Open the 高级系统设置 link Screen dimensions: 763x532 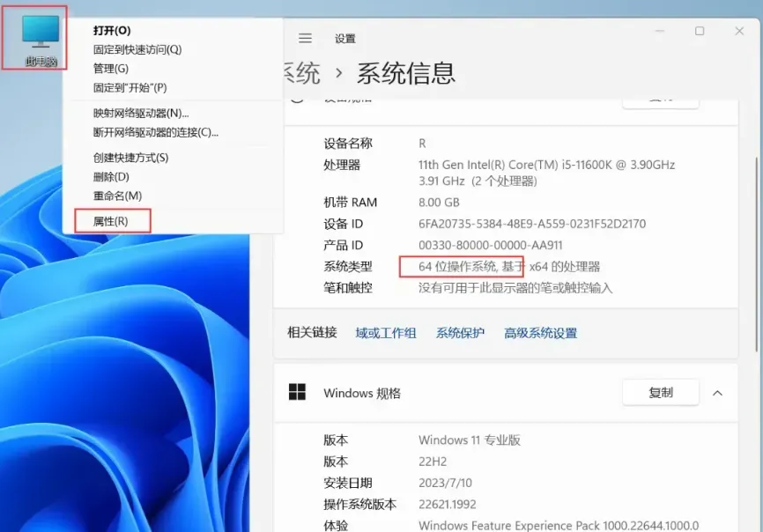540,333
